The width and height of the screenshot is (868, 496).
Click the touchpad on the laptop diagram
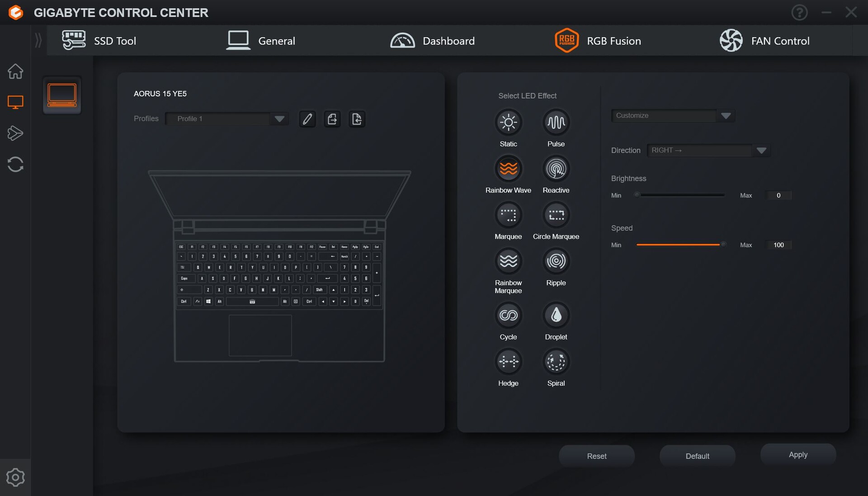point(260,335)
